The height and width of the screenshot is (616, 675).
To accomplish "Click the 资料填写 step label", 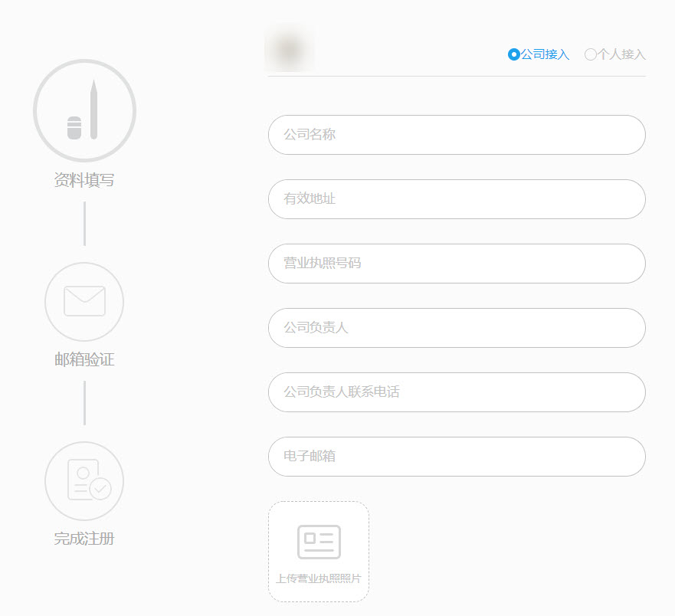I will click(84, 180).
